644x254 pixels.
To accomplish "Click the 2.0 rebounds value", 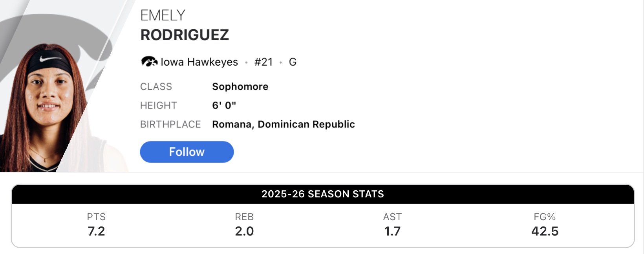I will pyautogui.click(x=244, y=231).
